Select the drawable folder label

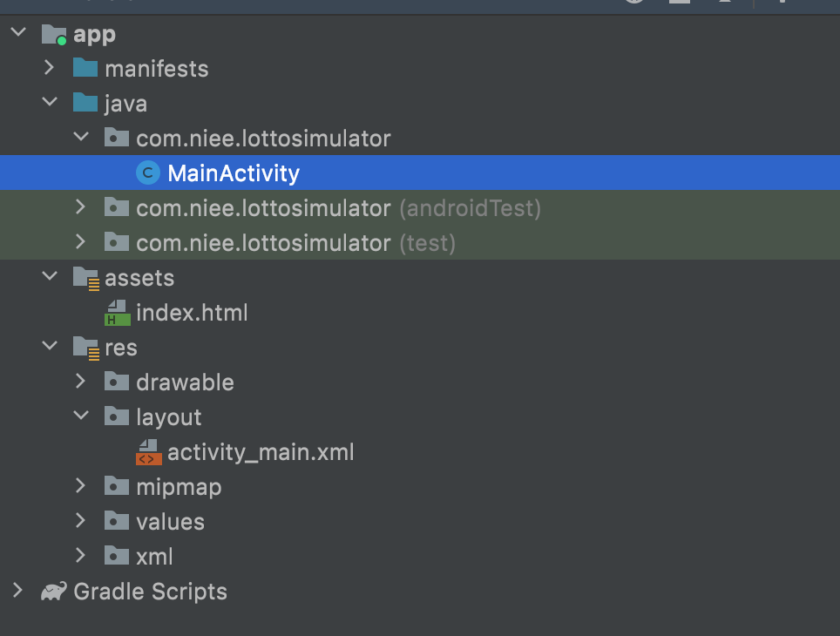(185, 382)
